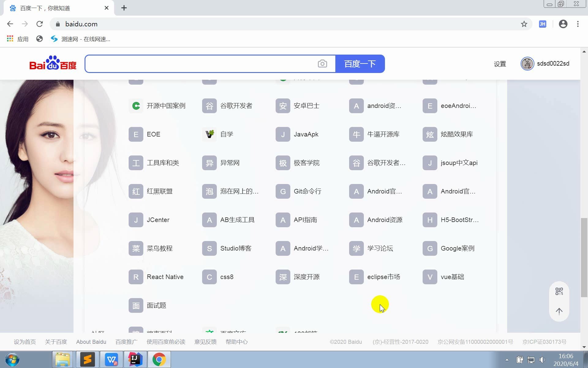
Task: Open the Chrome profile avatar
Action: pyautogui.click(x=563, y=24)
